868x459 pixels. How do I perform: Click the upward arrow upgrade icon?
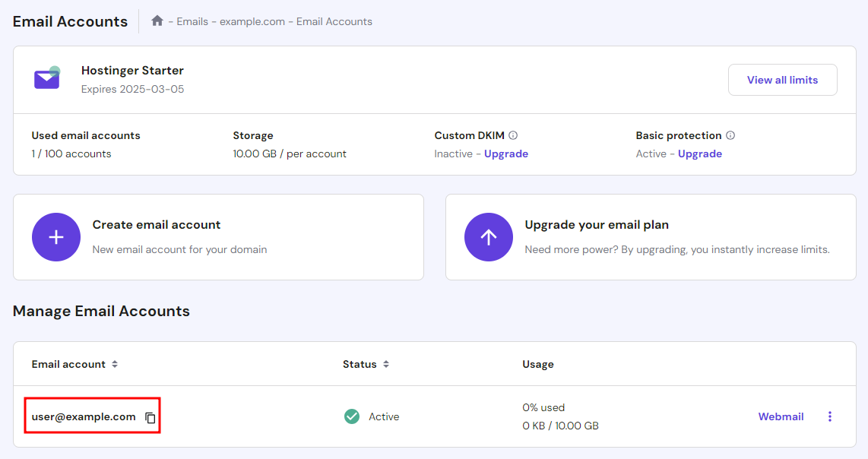(x=488, y=237)
